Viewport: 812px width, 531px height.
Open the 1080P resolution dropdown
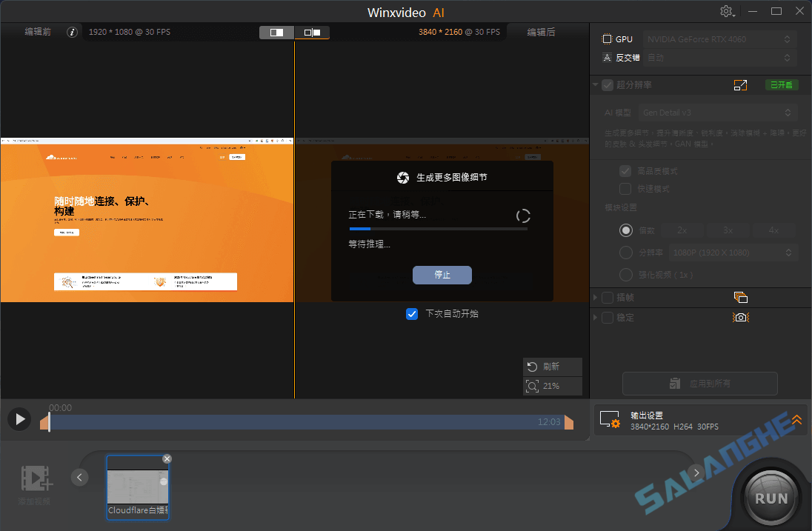[732, 252]
